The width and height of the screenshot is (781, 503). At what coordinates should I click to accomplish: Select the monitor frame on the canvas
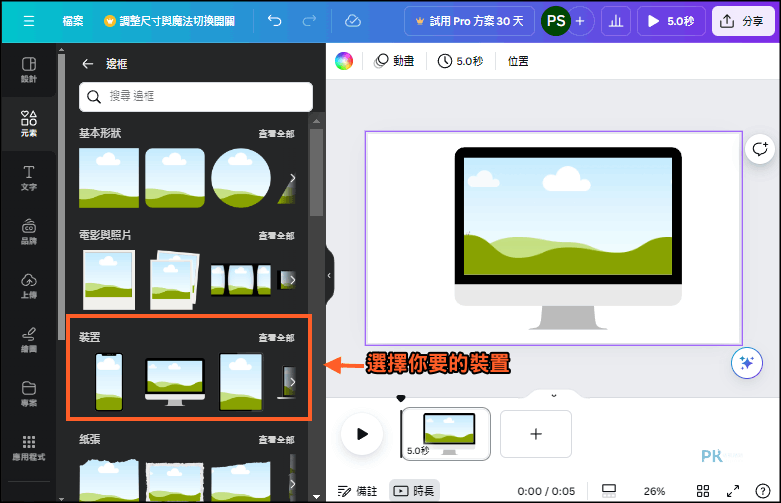[568, 238]
